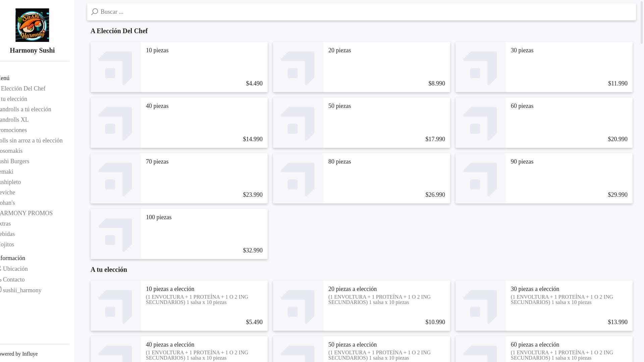Image resolution: width=644 pixels, height=362 pixels.
Task: Go to Mojitos menu section
Action: click(7, 244)
